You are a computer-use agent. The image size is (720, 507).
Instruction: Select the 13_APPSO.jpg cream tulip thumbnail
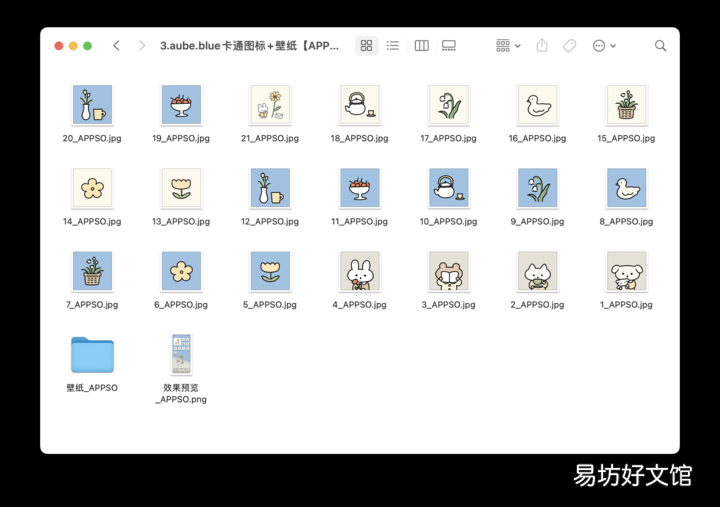click(181, 188)
